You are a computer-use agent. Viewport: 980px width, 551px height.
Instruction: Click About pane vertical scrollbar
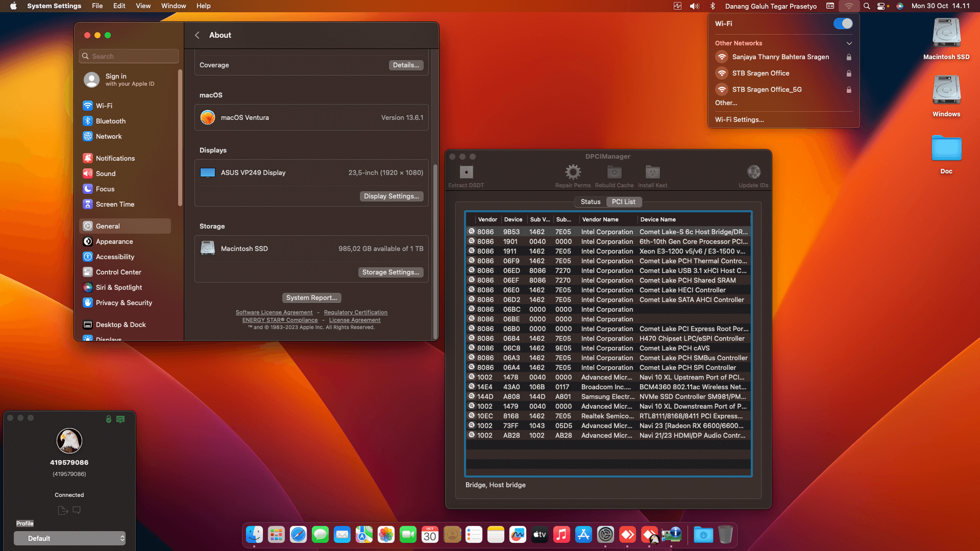tap(435, 251)
